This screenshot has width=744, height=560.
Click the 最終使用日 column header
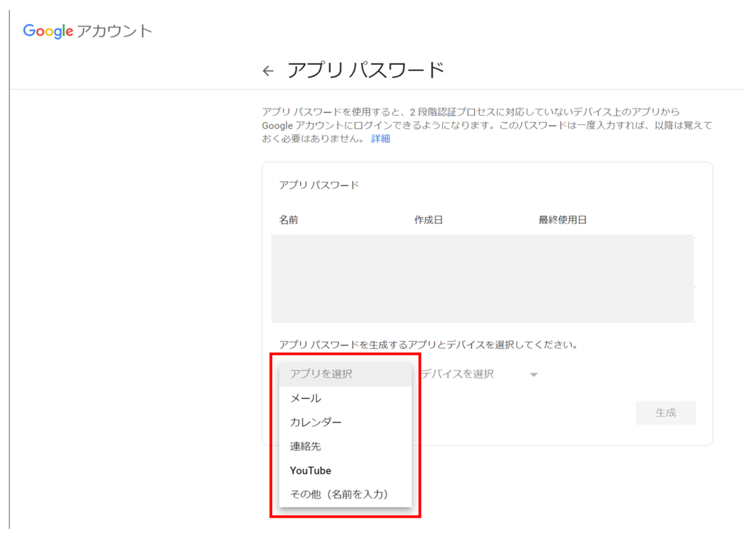coord(562,220)
